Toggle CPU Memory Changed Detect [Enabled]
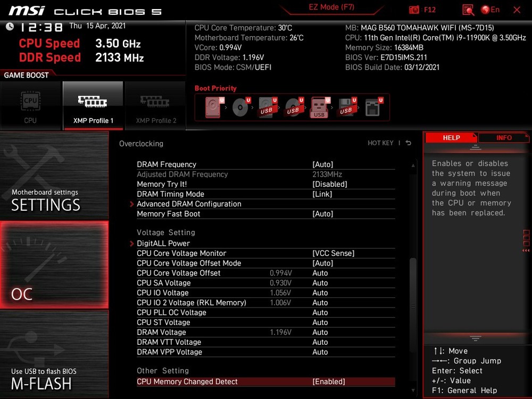This screenshot has width=532, height=399. pyautogui.click(x=265, y=381)
